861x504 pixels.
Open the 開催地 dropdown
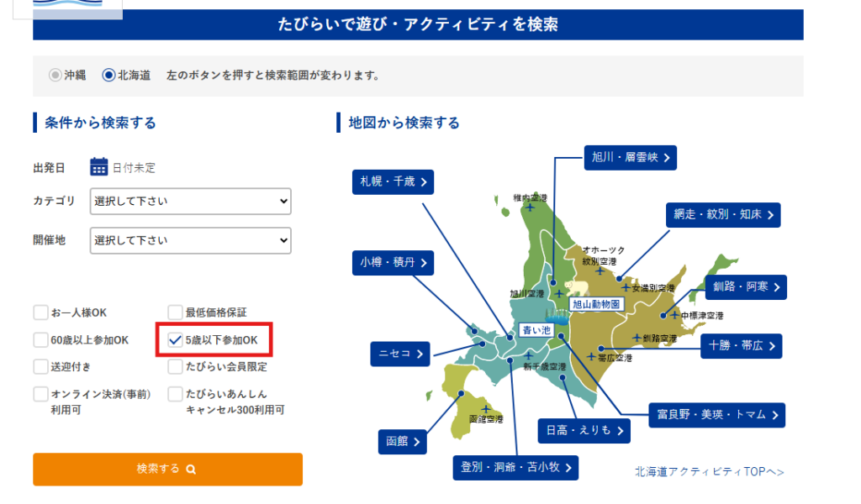point(191,240)
